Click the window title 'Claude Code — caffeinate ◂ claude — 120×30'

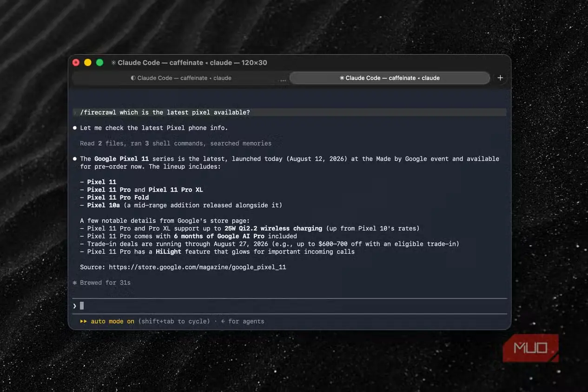(189, 63)
